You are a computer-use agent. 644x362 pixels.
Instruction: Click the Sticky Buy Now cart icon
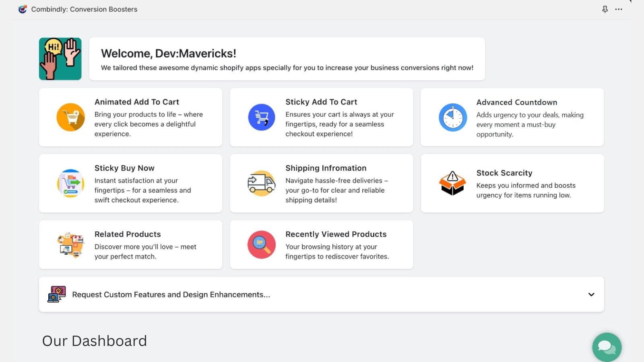[70, 183]
